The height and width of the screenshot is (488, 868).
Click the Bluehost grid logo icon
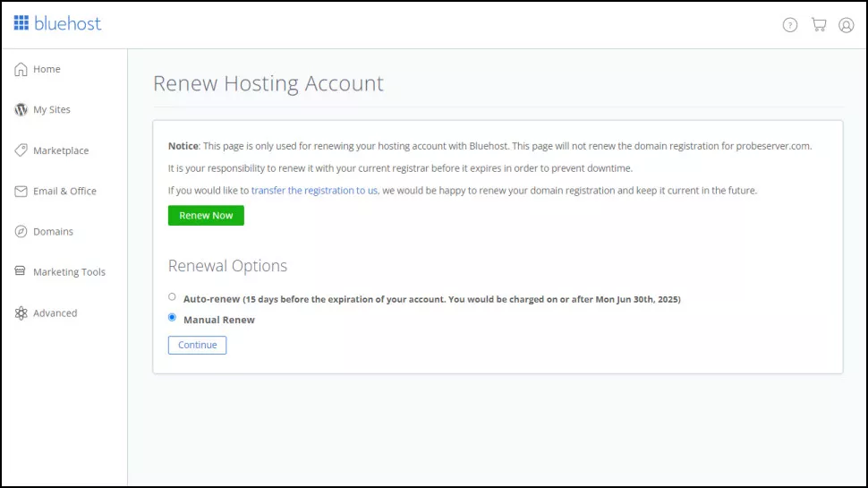click(21, 22)
